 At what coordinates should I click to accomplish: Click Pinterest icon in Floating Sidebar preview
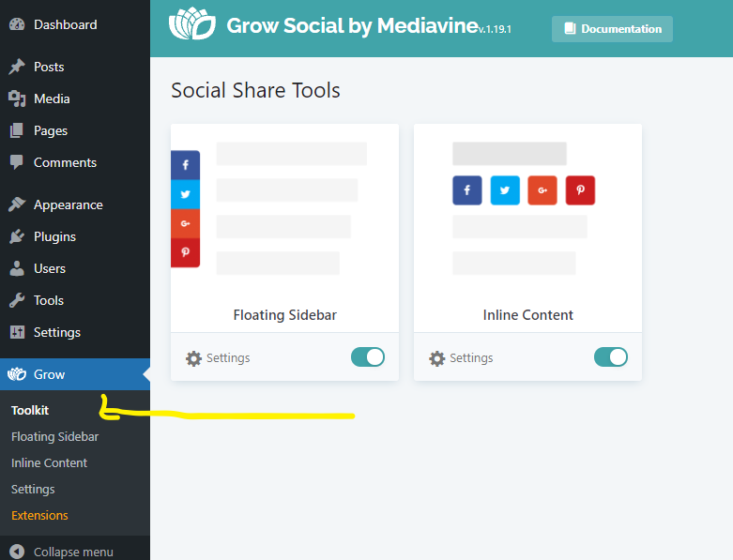tap(185, 252)
